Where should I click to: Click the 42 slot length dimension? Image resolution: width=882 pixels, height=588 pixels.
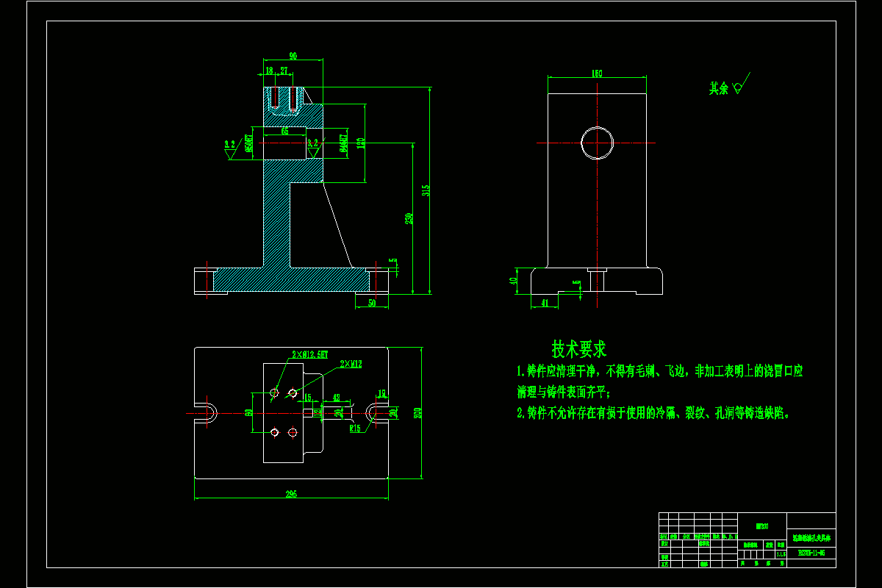(336, 397)
